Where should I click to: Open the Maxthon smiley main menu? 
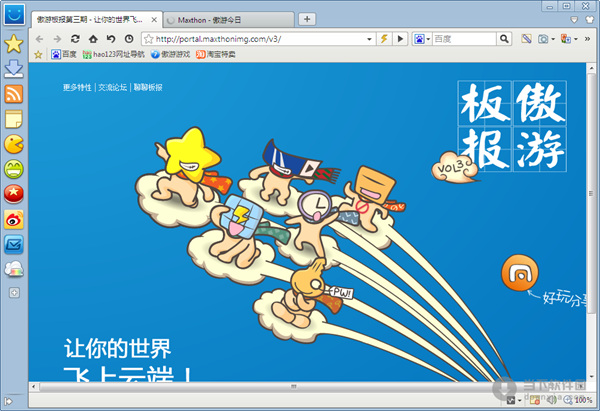pyautogui.click(x=14, y=15)
